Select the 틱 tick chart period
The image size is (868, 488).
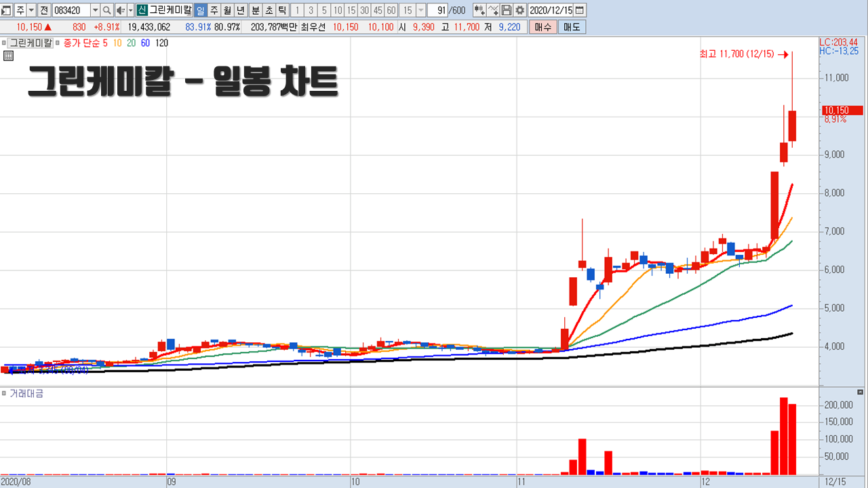282,10
